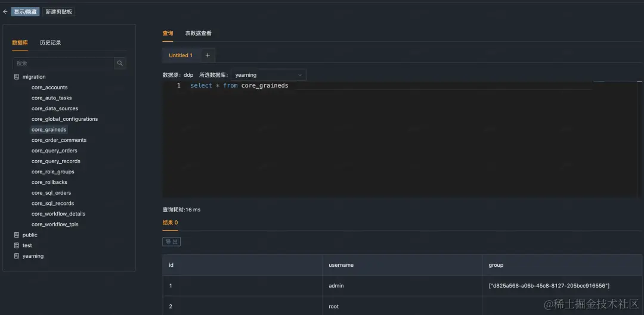Expand the public database node
The width and height of the screenshot is (644, 315).
(30, 235)
